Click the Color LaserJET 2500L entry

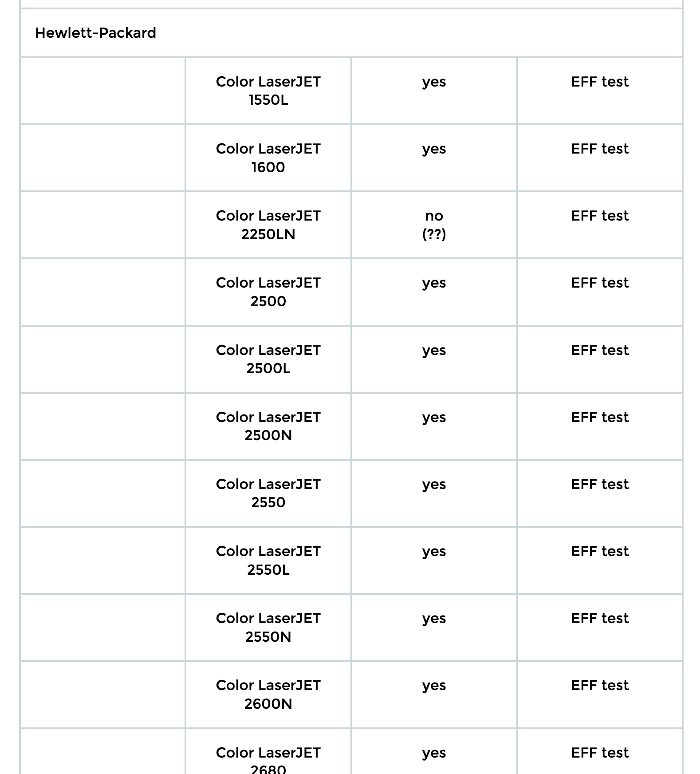pos(268,359)
